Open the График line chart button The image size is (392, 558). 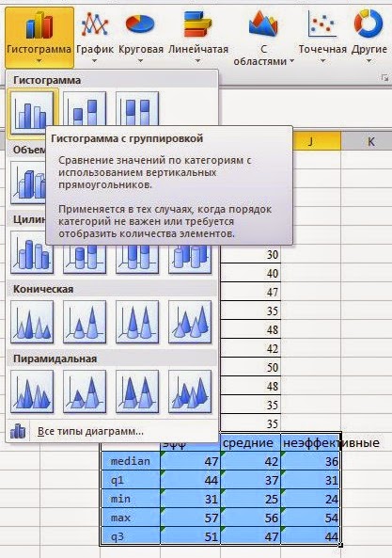(x=95, y=38)
